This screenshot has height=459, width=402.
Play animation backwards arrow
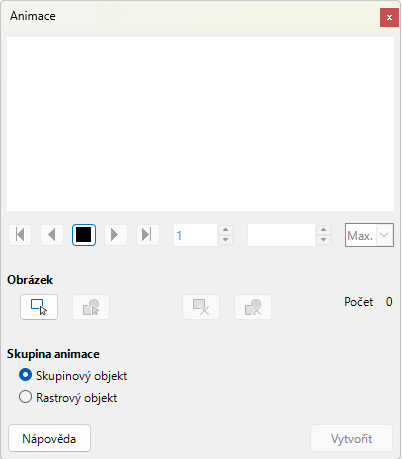(52, 235)
